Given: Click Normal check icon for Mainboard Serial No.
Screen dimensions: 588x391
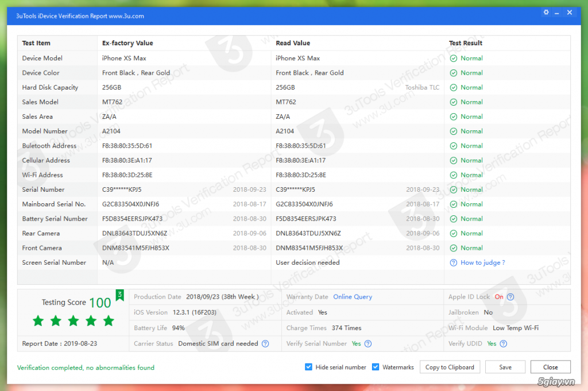Looking at the screenshot, I should click(x=454, y=204).
